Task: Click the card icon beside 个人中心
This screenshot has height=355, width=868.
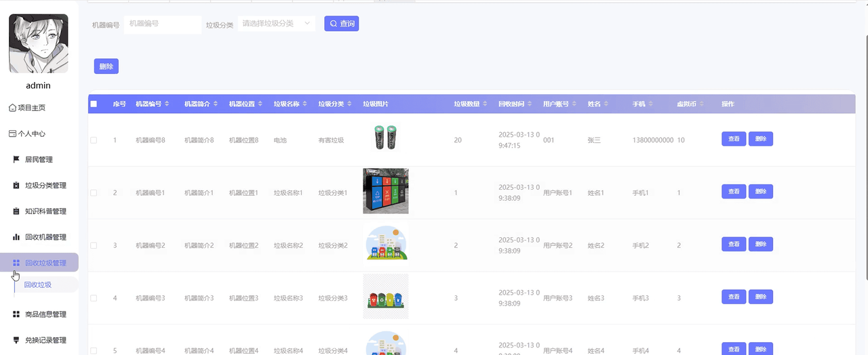Action: pyautogui.click(x=12, y=133)
